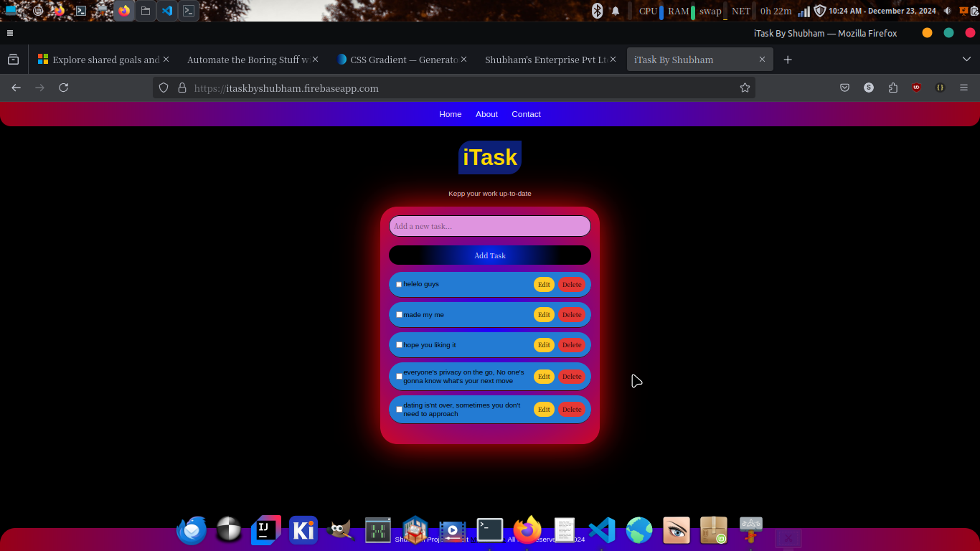The height and width of the screenshot is (551, 980).
Task: Go to the Contact link
Action: (526, 114)
